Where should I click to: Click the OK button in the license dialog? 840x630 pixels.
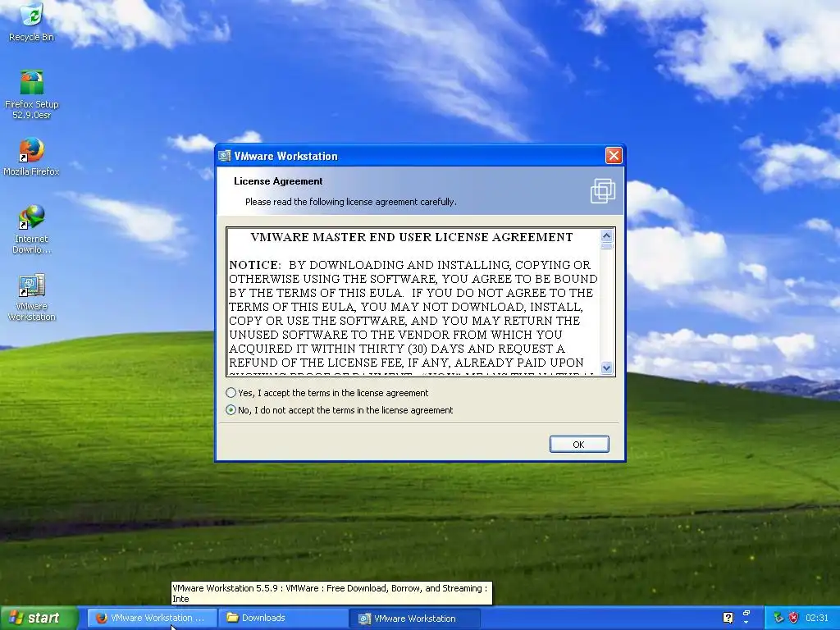tap(579, 444)
